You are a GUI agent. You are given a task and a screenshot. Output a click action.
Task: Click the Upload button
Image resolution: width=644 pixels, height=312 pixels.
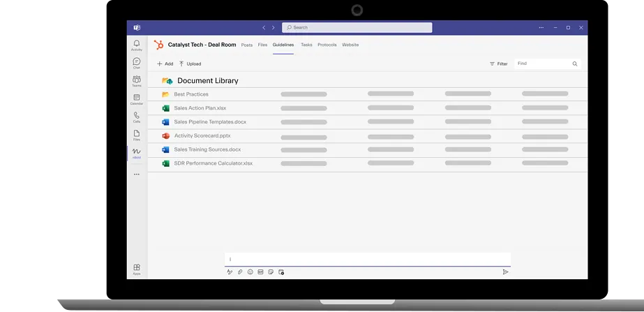click(190, 64)
